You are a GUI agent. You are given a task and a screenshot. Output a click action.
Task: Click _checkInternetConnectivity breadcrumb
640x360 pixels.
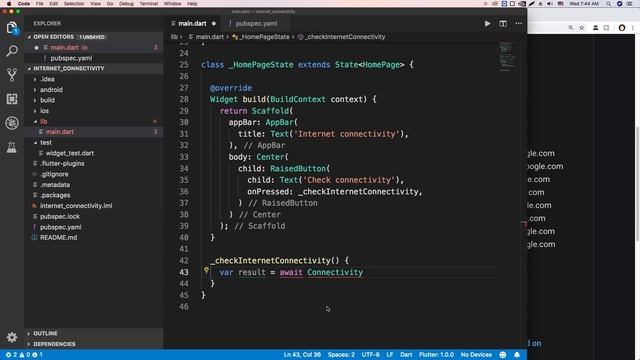[x=344, y=37]
